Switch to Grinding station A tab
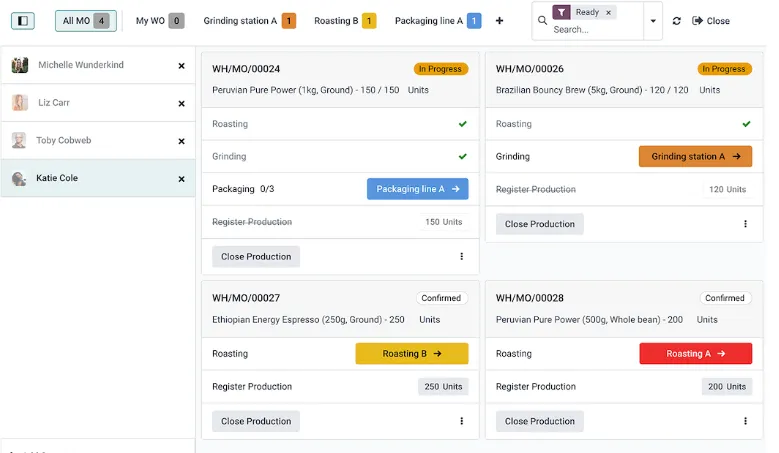This screenshot has height=453, width=779. [248, 21]
